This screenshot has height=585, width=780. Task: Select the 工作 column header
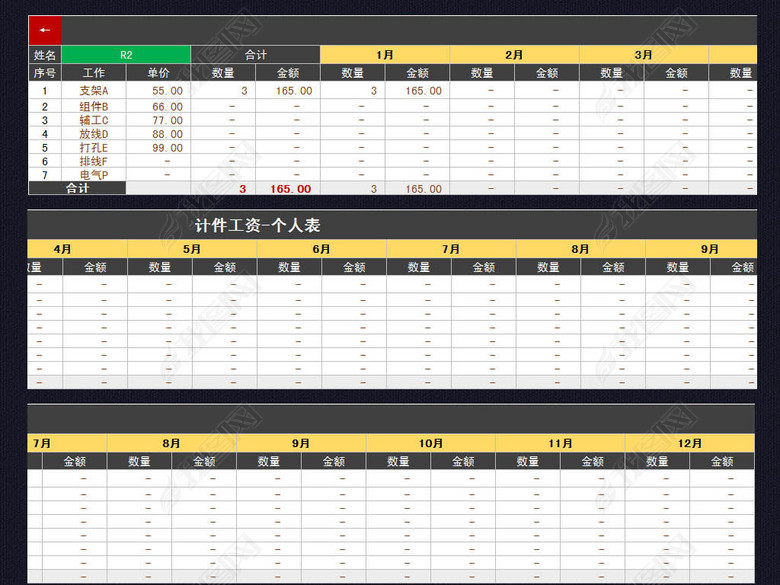[x=94, y=73]
